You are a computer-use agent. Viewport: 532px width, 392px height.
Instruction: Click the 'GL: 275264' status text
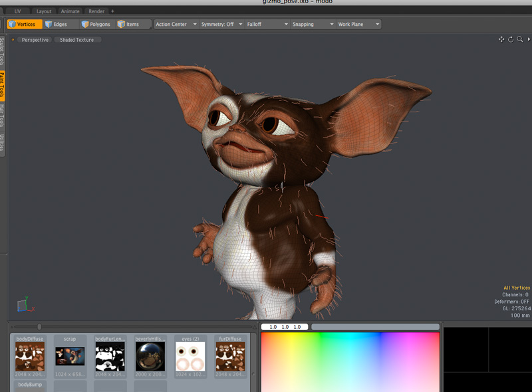517,308
